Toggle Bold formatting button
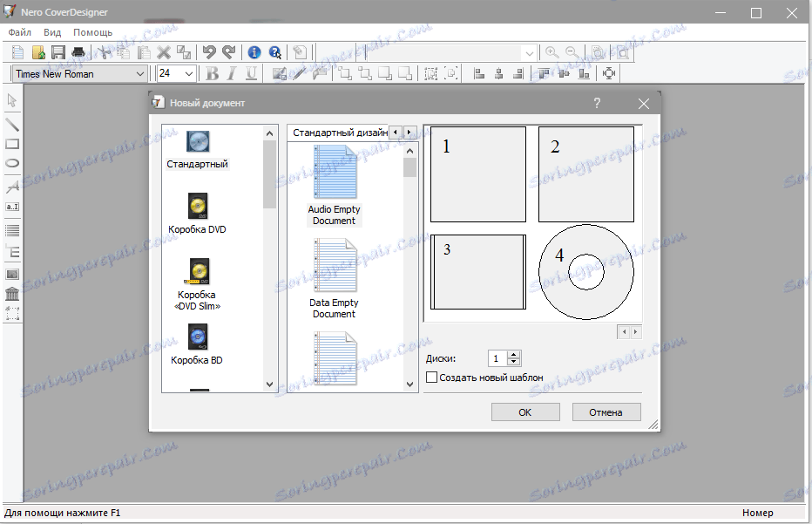 click(x=212, y=74)
